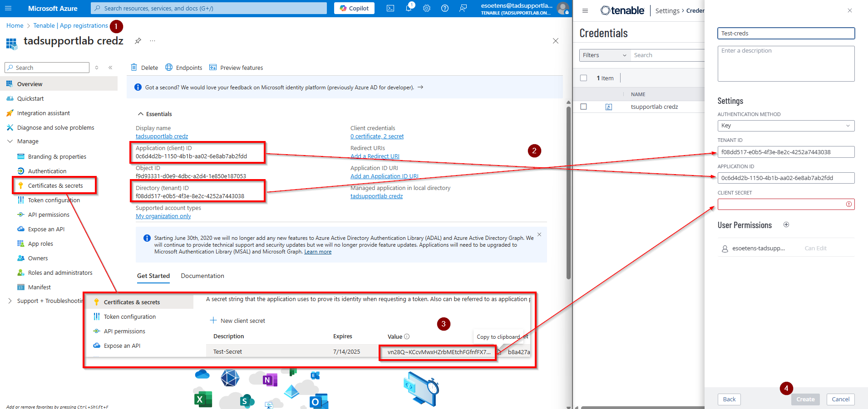Viewport: 868px width, 409px height.
Task: Open Azure portal settings gear
Action: (x=427, y=8)
